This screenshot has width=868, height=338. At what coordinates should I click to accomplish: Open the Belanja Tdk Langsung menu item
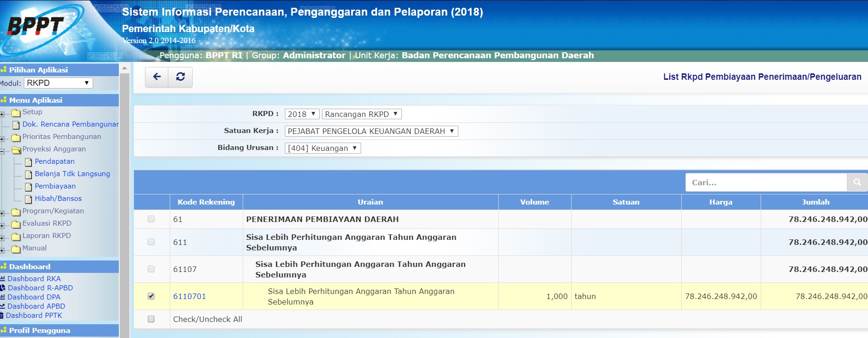click(x=72, y=174)
